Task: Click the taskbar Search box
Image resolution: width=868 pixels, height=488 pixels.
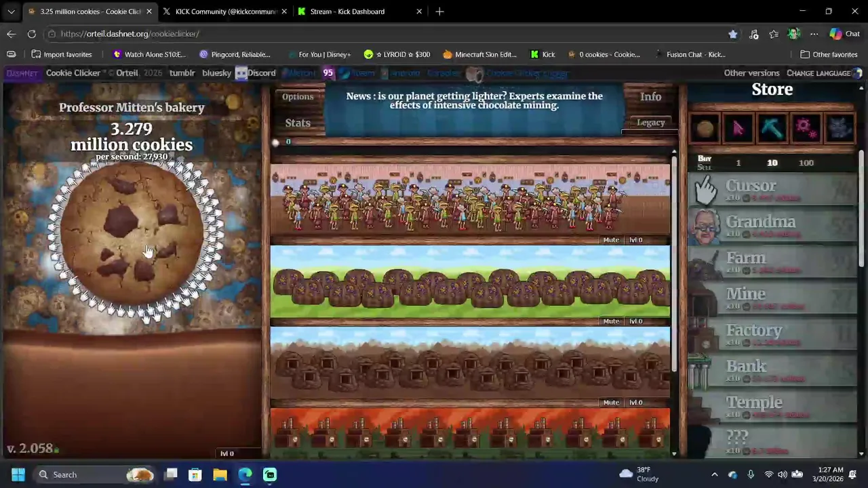Action: (95, 474)
